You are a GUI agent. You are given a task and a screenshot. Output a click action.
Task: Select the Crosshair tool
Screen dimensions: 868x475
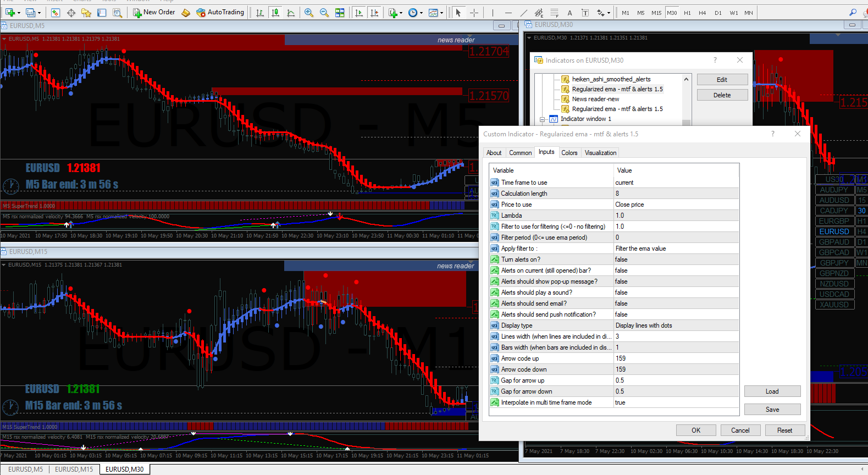[474, 13]
